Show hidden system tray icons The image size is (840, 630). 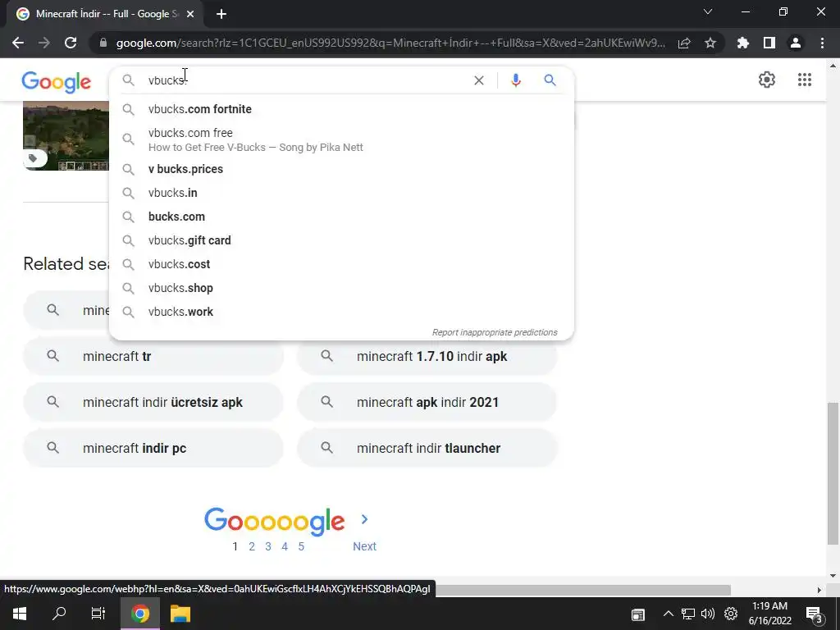tap(668, 614)
